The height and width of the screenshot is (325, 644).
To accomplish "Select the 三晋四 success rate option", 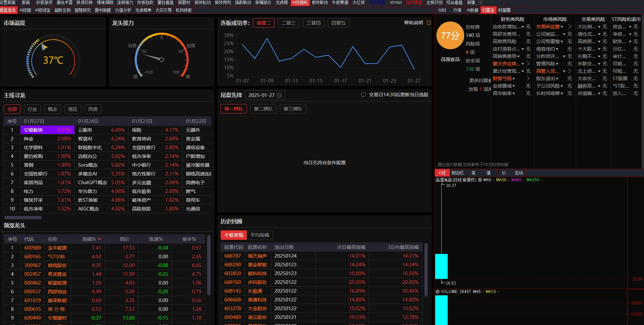I will tap(314, 23).
